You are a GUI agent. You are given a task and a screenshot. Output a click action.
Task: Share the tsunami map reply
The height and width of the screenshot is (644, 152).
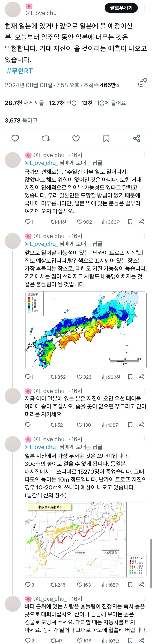141,585
